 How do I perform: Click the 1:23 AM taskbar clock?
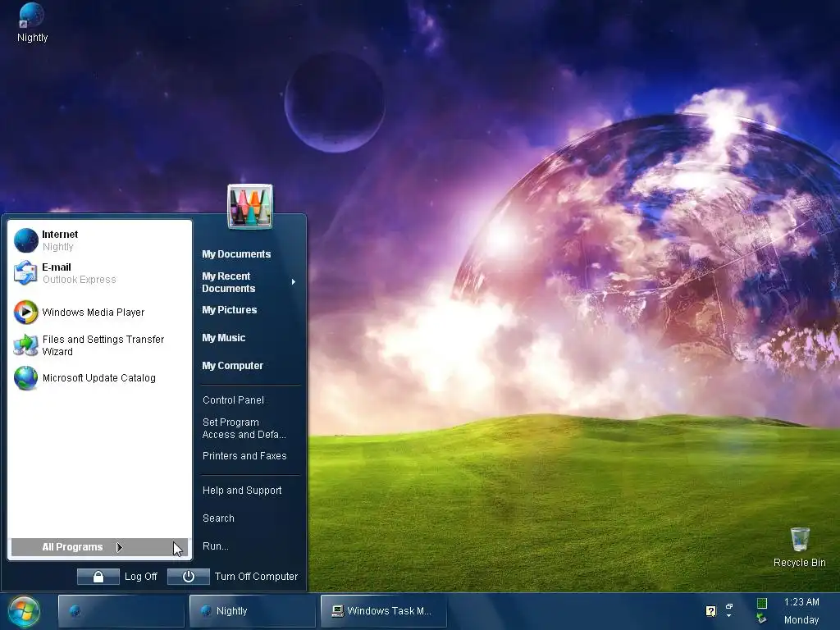(x=801, y=602)
